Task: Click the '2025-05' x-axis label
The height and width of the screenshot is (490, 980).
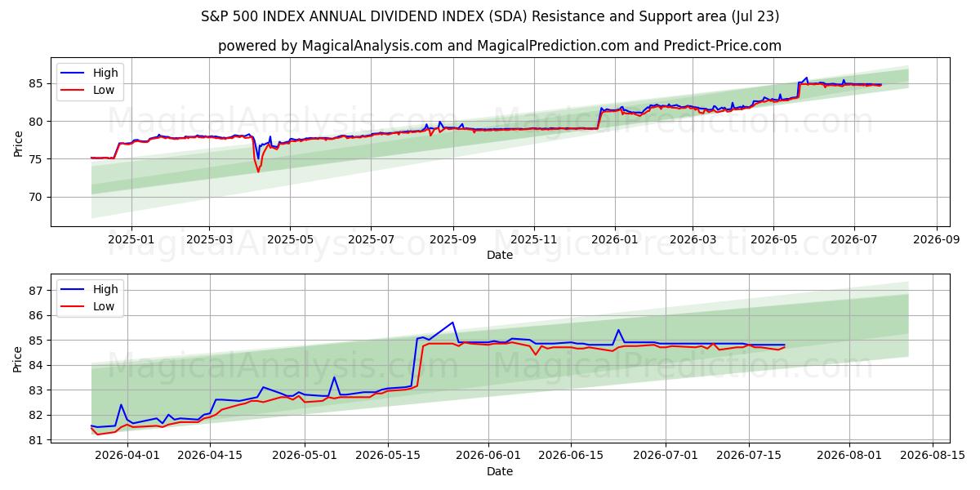Action: [290, 240]
